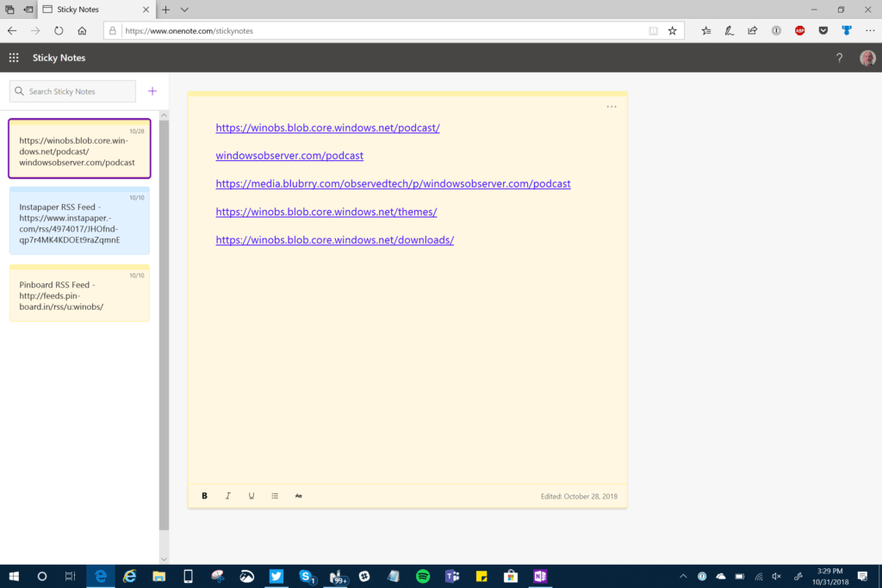Screen dimensions: 882x588
Task: Launch Twitter from the taskbar
Action: (x=276, y=577)
